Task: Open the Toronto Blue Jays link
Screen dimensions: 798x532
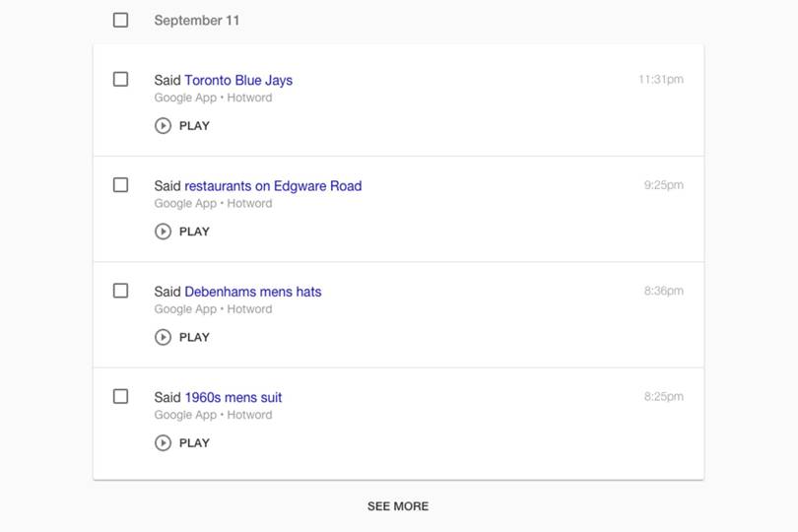Action: click(x=238, y=80)
